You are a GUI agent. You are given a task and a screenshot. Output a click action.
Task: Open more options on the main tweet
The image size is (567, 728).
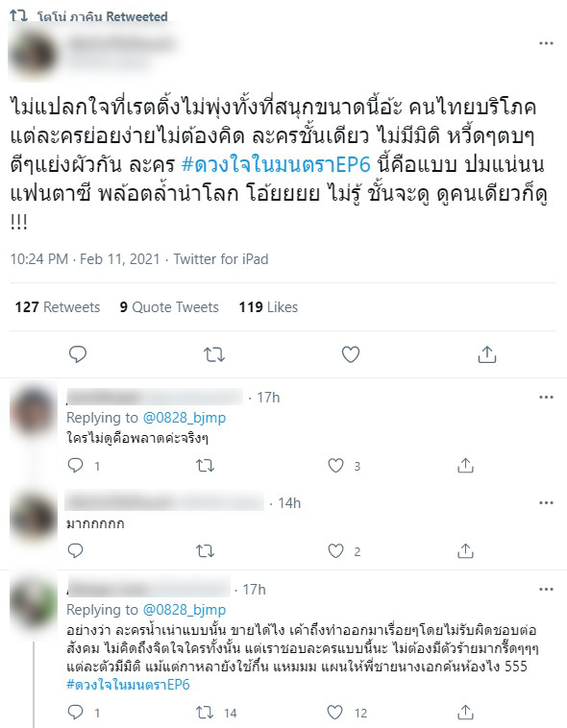coord(546,43)
